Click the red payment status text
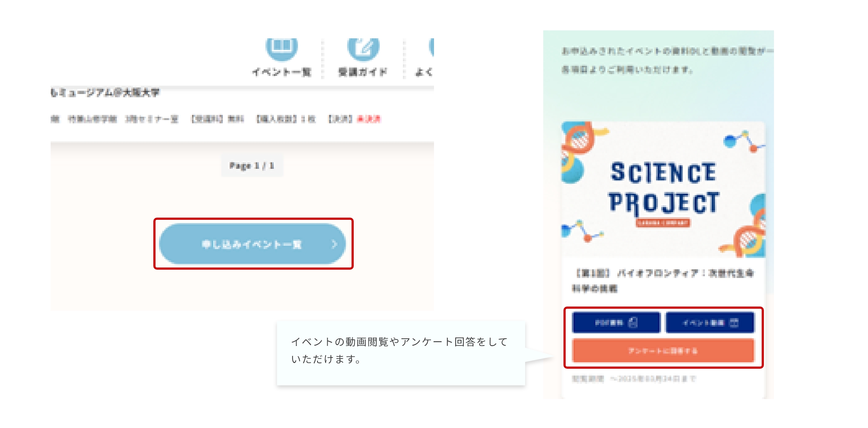 pyautogui.click(x=369, y=119)
